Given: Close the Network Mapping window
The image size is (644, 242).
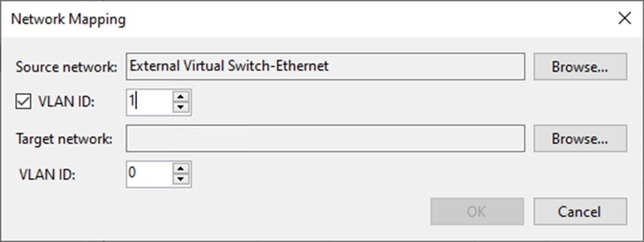Looking at the screenshot, I should [x=624, y=18].
